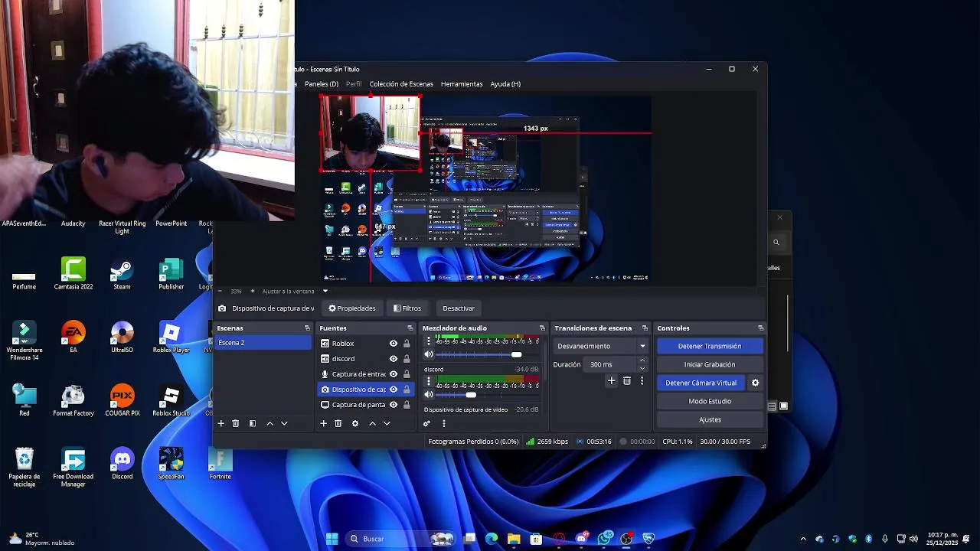Screen dimensions: 980x551
Task: Remove the transition with the trash icon
Action: [627, 380]
